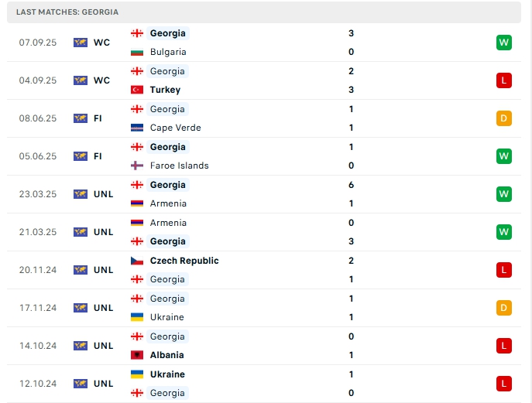The image size is (532, 403).
Task: Click the FI competition label on 08.06.25
Action: 98,118
